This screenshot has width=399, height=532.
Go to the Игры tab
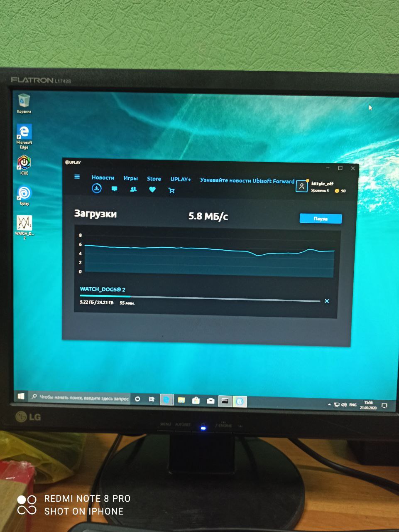[x=130, y=178]
